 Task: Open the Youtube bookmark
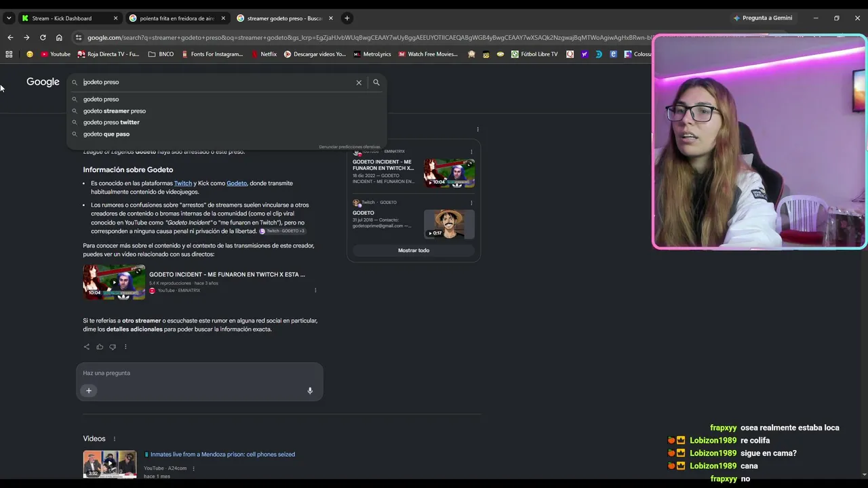[x=56, y=54]
